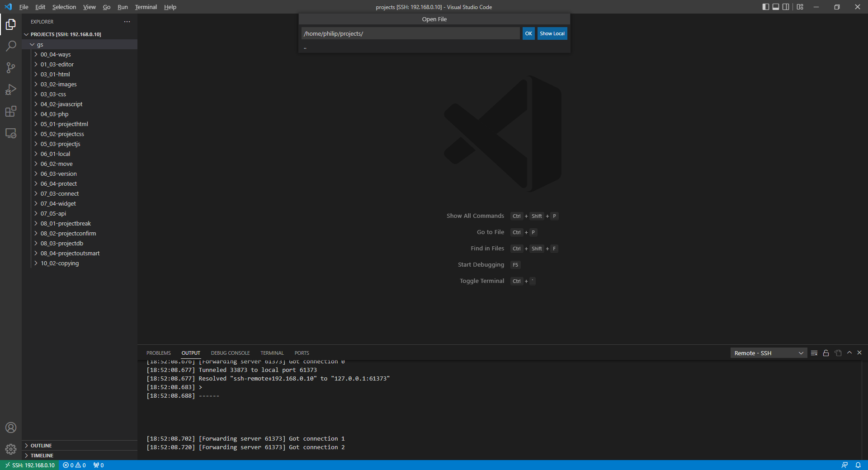
Task: Open the Extensions view icon
Action: tap(11, 111)
